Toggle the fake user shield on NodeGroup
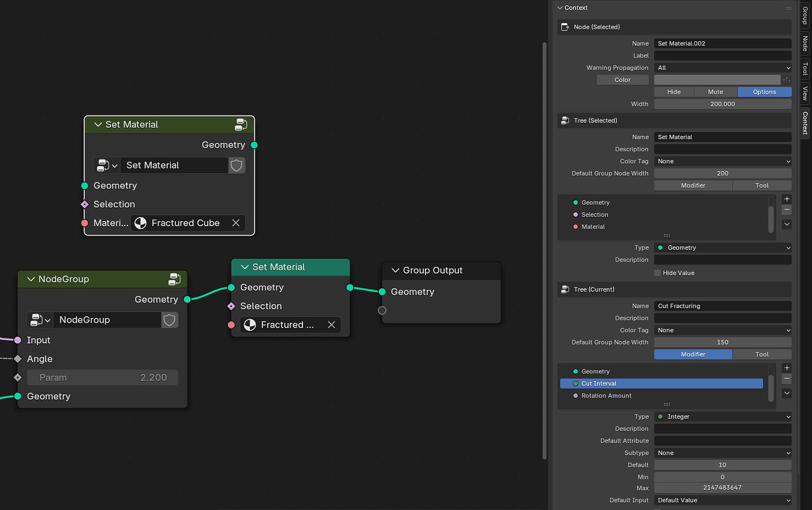 (x=169, y=320)
